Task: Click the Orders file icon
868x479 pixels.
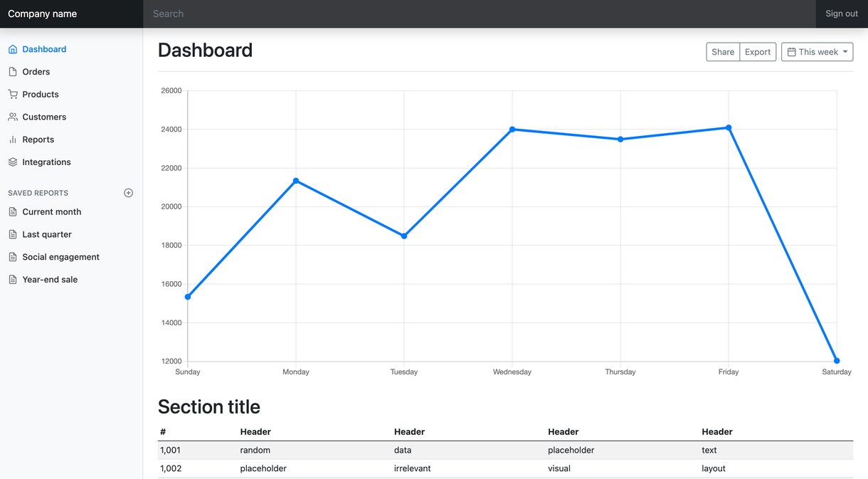Action: click(x=13, y=72)
